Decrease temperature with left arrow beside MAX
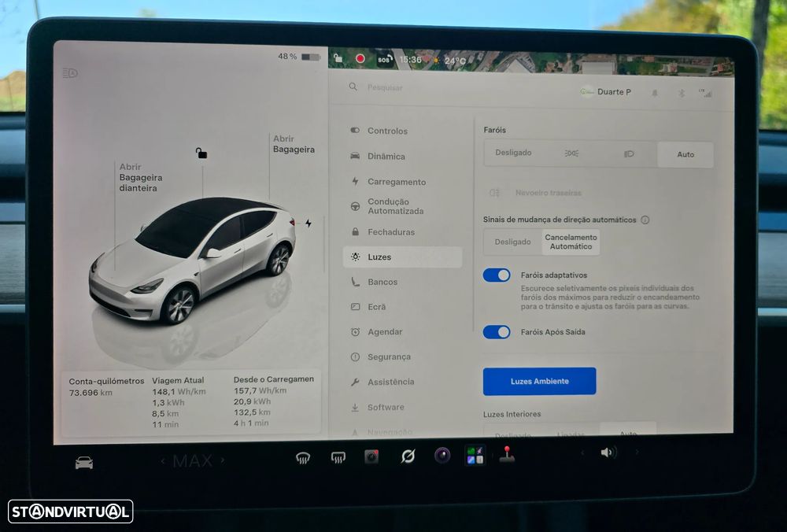The width and height of the screenshot is (787, 532). coord(163,460)
